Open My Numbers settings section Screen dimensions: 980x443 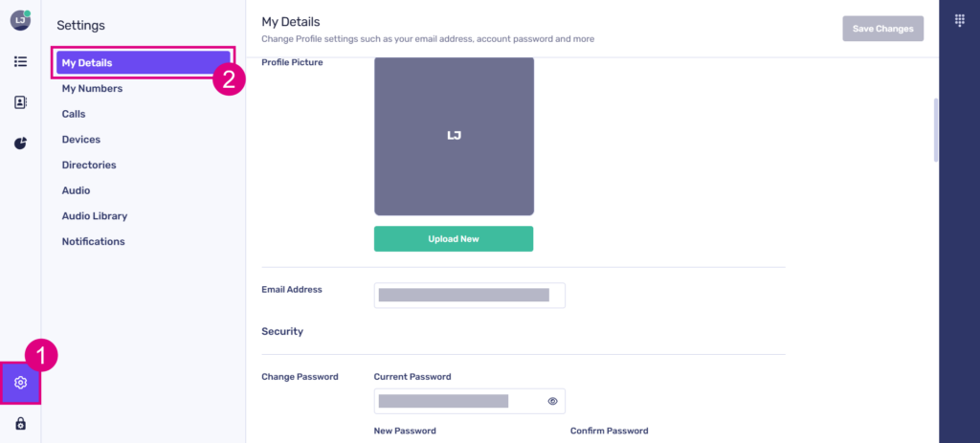coord(92,89)
